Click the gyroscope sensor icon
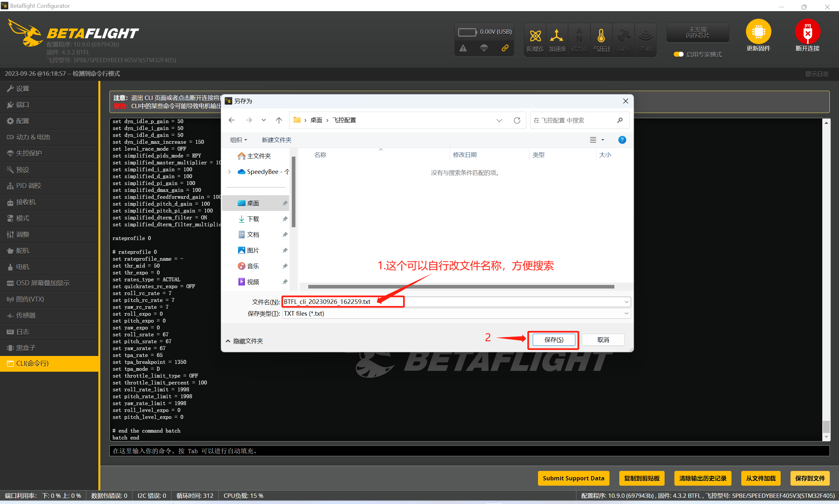The image size is (839, 504). tap(535, 36)
